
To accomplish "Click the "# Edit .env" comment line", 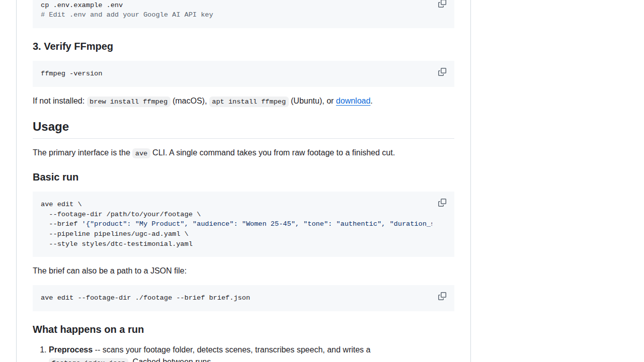I will (127, 15).
